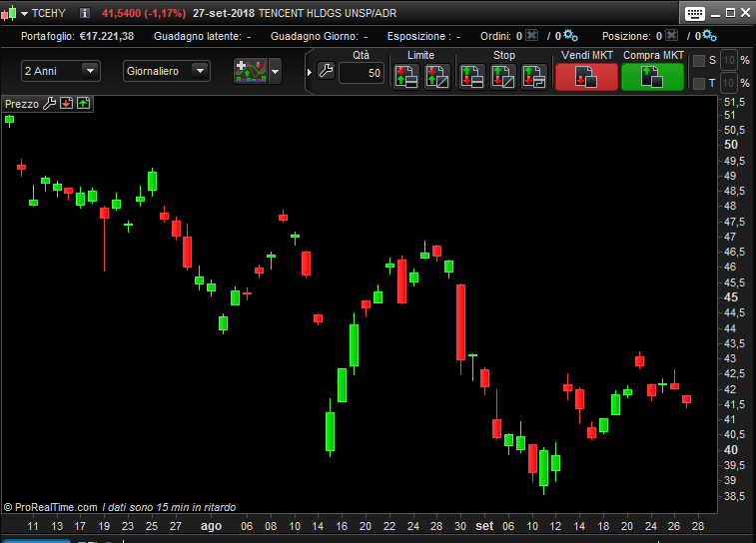Click the 'ago' month label on time axis
Viewport: 756px width, 543px height.
[x=211, y=526]
